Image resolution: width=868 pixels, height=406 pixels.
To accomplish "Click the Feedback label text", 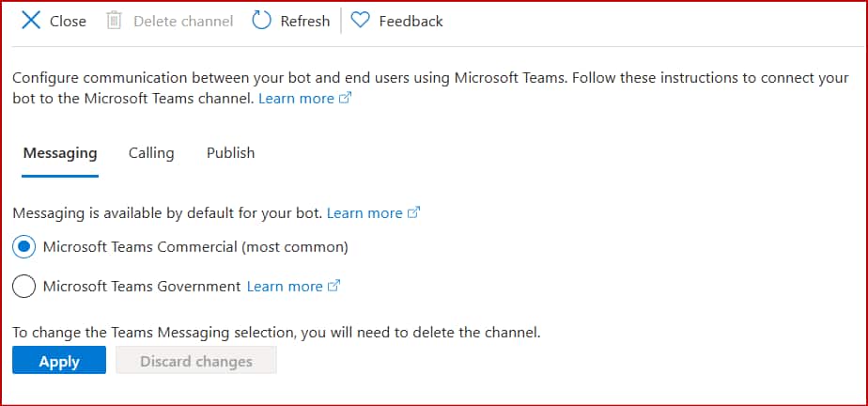I will 411,21.
